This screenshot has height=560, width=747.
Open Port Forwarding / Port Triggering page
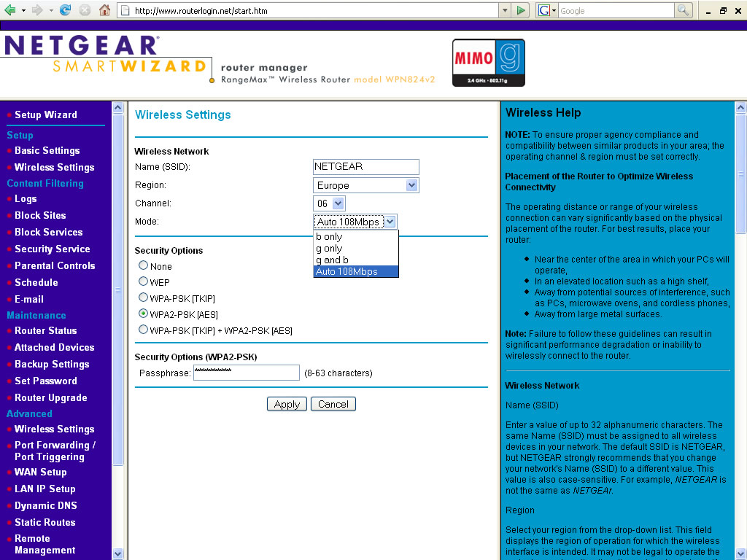pyautogui.click(x=55, y=451)
